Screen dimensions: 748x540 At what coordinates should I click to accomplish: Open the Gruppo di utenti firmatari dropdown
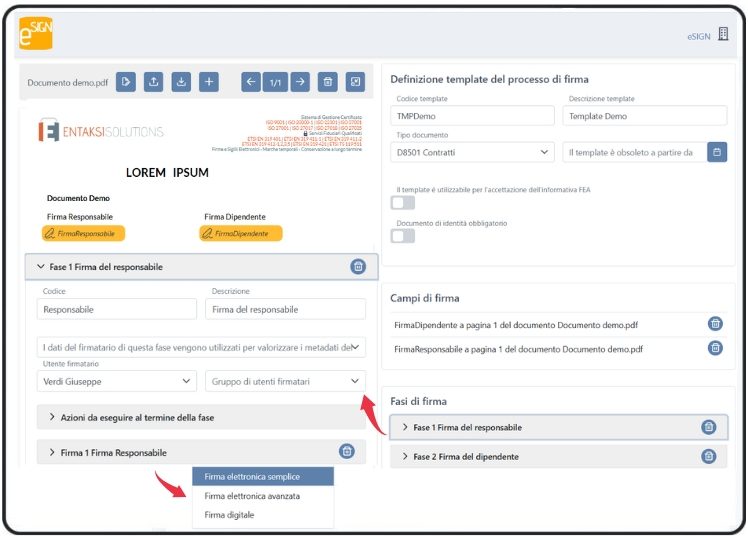286,381
